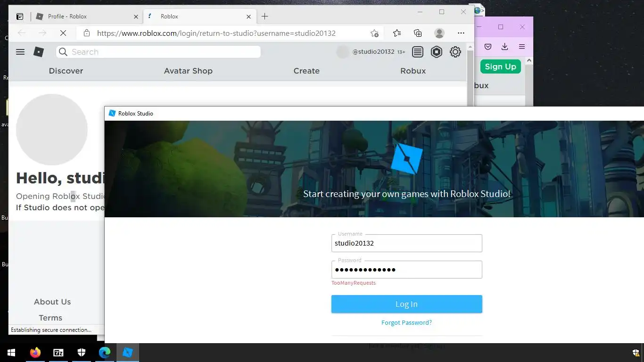Open Edge Collections icon
Viewport: 644px width, 362px height.
click(x=418, y=33)
